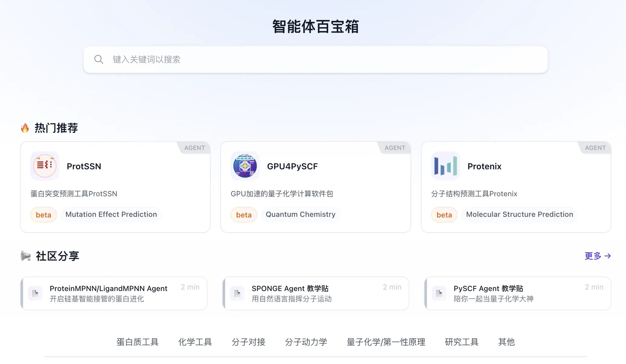Click beta badge on Protenix card

(x=444, y=215)
